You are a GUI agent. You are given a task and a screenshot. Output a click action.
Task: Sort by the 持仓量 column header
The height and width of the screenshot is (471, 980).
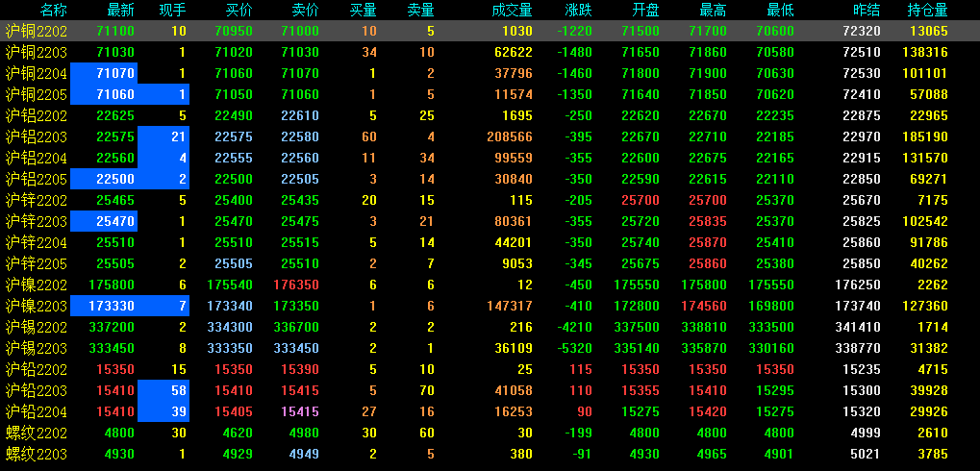pyautogui.click(x=927, y=10)
